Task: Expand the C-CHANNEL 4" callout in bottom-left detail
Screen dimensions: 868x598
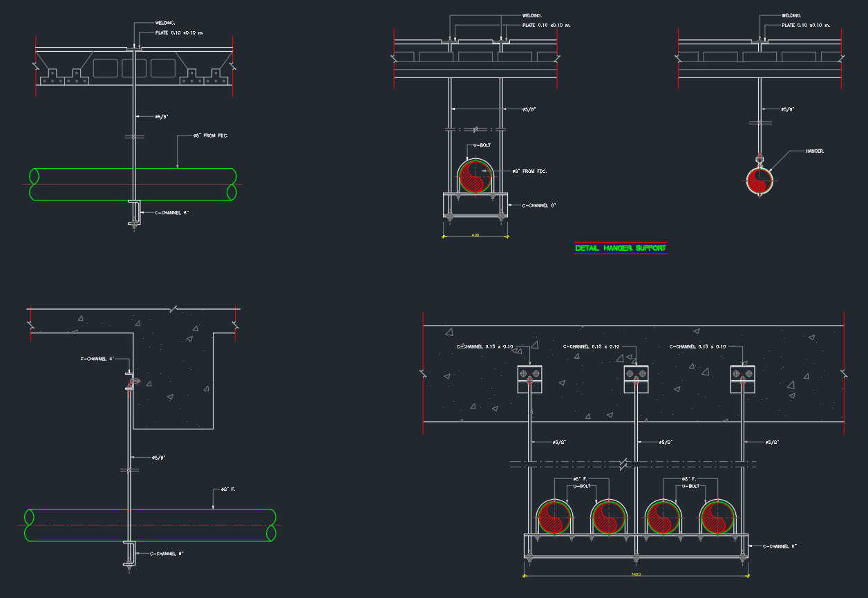Action: click(x=97, y=359)
